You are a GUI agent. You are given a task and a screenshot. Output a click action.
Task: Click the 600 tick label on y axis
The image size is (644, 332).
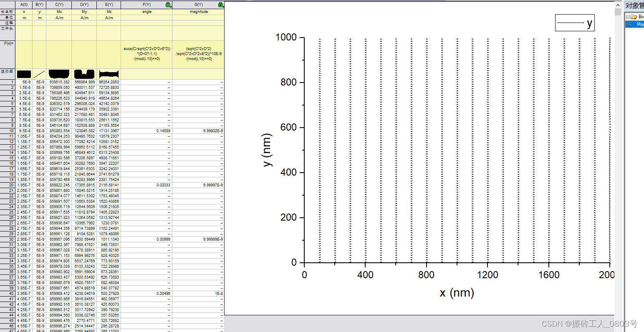click(x=289, y=128)
